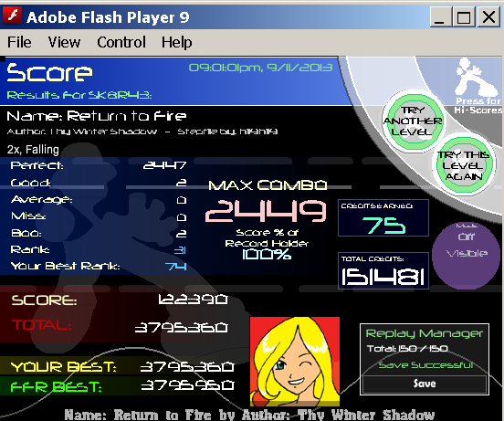The height and width of the screenshot is (421, 504).
Task: Save the replay with the Save button
Action: (425, 384)
